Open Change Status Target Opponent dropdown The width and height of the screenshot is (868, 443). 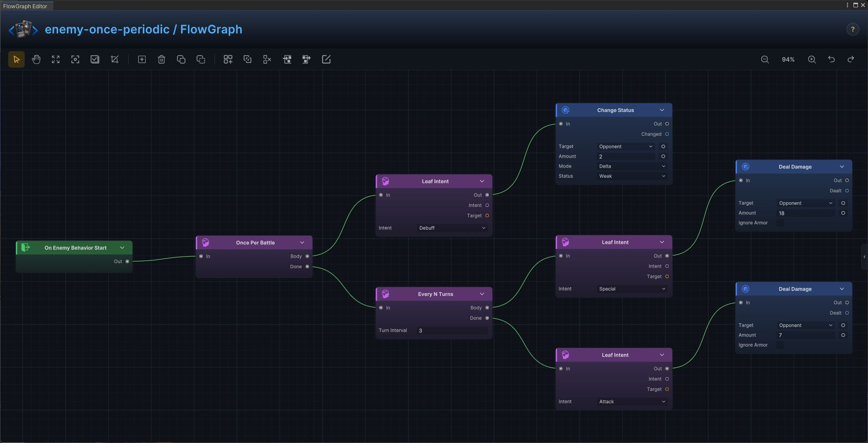pos(626,147)
